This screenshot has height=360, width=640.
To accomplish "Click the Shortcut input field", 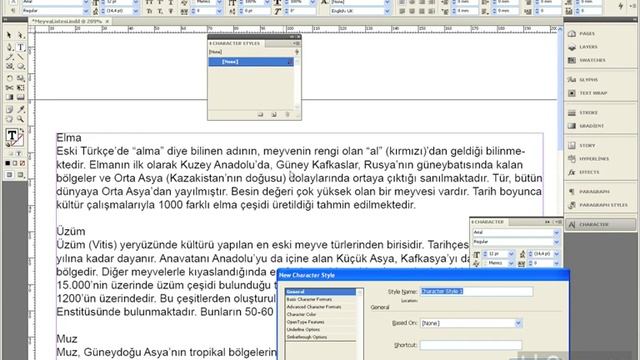I will pos(471,345).
